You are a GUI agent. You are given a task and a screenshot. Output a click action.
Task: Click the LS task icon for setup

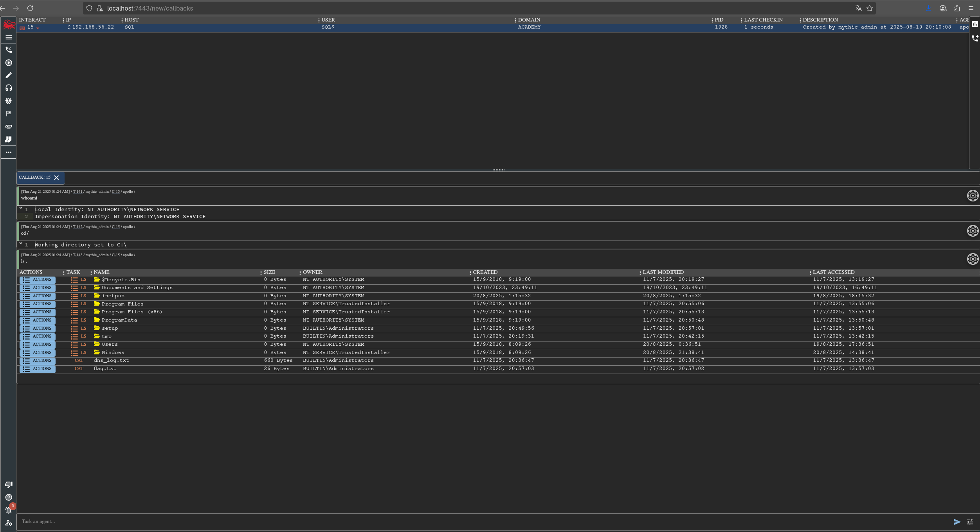pos(78,329)
